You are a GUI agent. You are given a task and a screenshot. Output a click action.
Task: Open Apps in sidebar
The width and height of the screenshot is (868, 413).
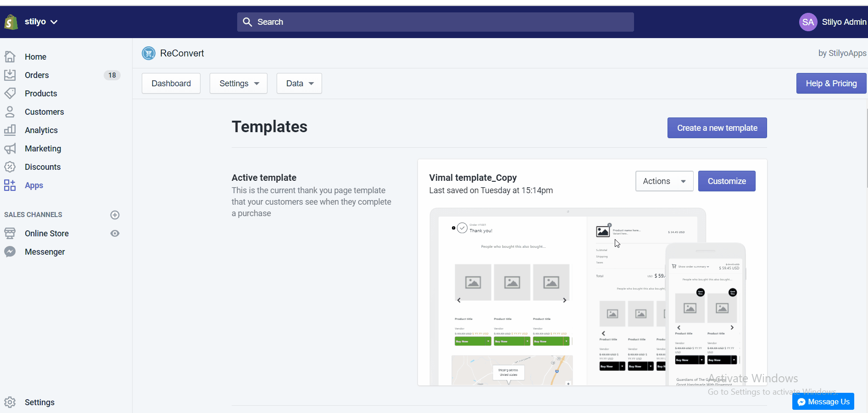[34, 185]
